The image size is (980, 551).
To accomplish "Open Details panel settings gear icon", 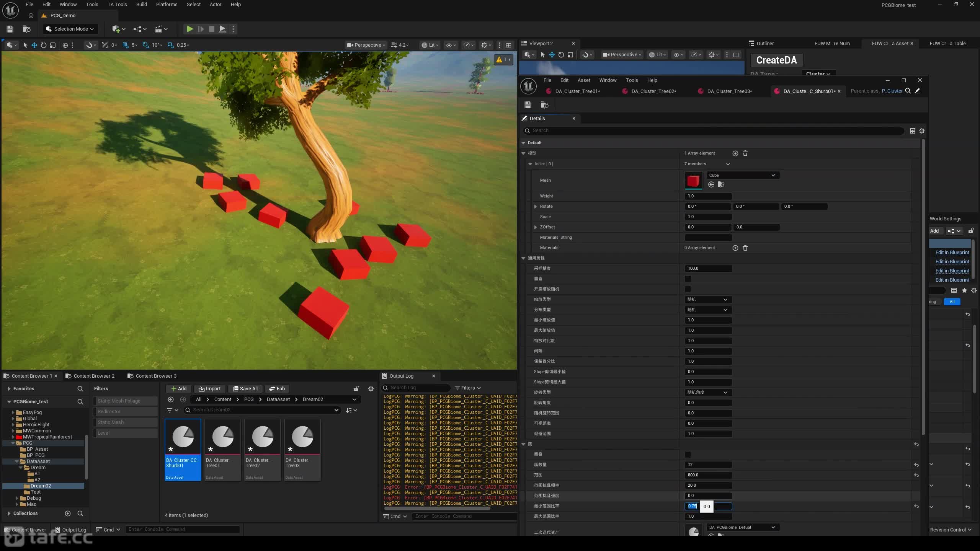I will tap(922, 131).
